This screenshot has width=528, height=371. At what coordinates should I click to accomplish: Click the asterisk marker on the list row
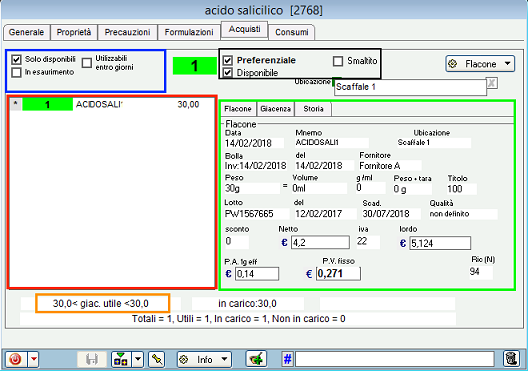pyautogui.click(x=15, y=104)
